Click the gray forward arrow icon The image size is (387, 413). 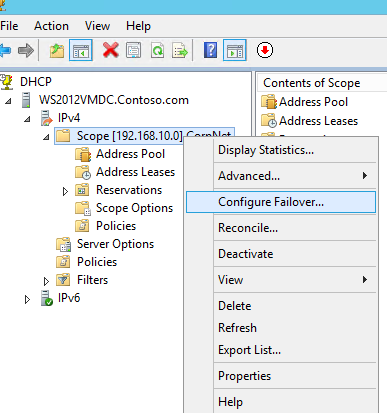(x=26, y=50)
